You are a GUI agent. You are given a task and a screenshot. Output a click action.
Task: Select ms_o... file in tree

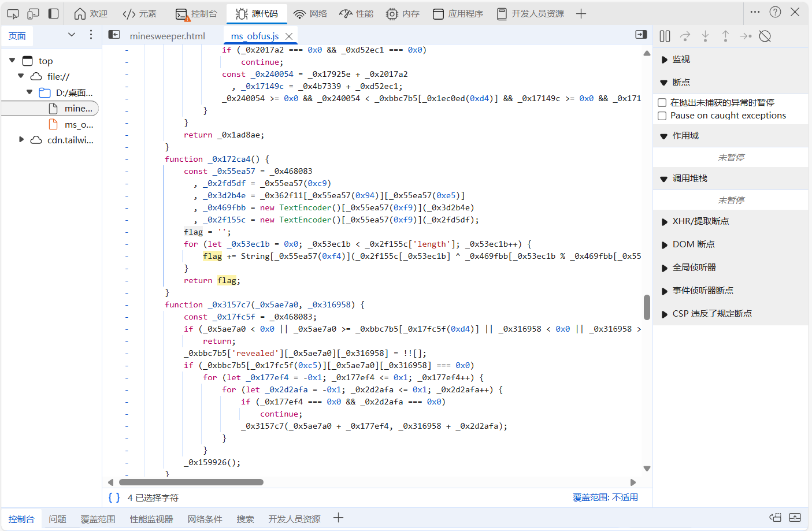point(78,125)
